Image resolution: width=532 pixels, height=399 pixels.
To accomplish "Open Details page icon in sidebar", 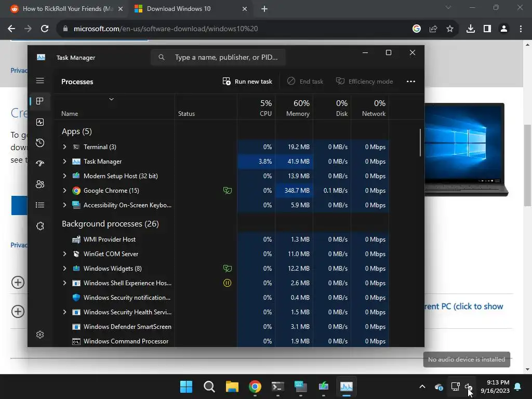I will [x=40, y=205].
